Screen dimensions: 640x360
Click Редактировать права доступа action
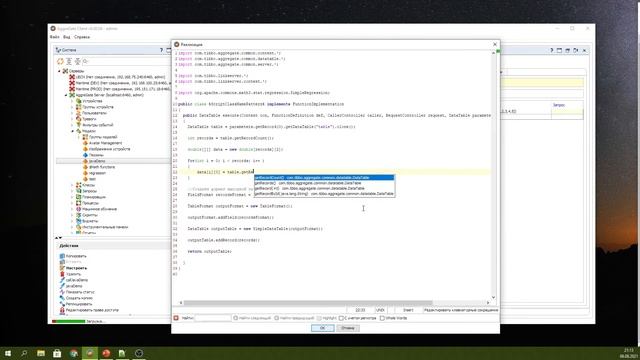click(92, 310)
